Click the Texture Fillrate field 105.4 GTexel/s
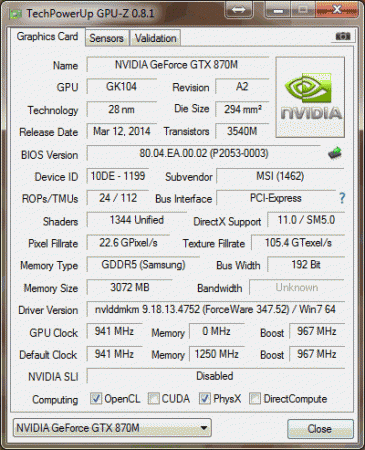Viewport: 365px width, 450px height. tap(298, 242)
